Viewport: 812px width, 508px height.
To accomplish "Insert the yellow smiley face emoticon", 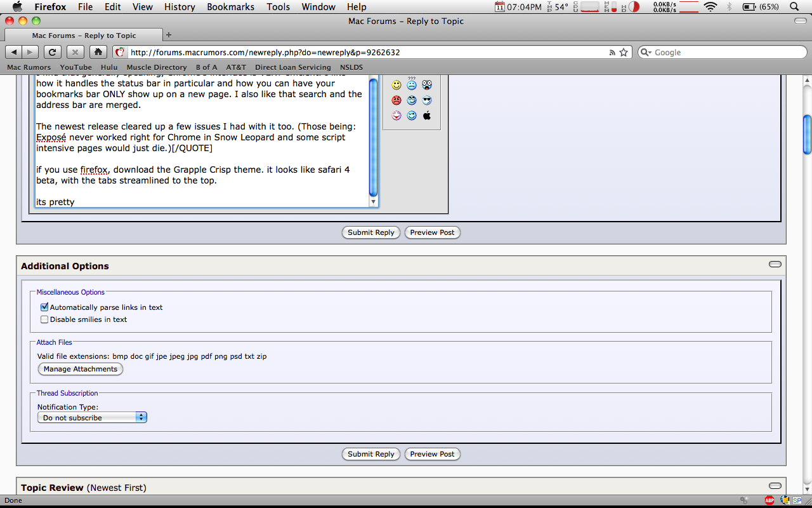I will [396, 85].
